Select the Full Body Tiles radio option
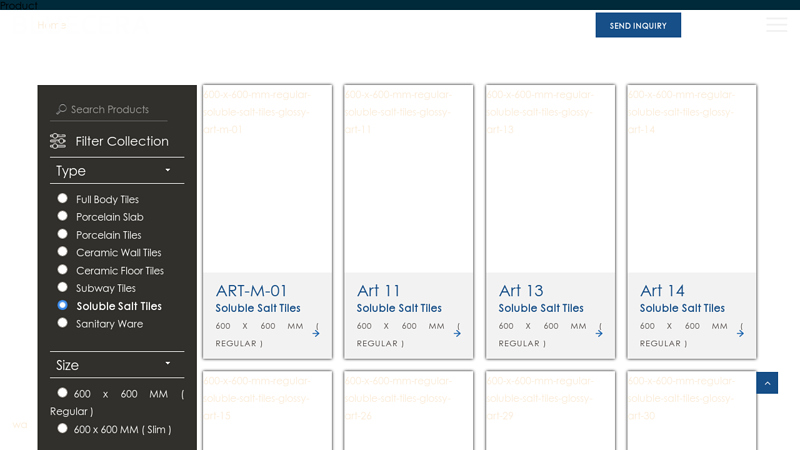 pyautogui.click(x=62, y=198)
